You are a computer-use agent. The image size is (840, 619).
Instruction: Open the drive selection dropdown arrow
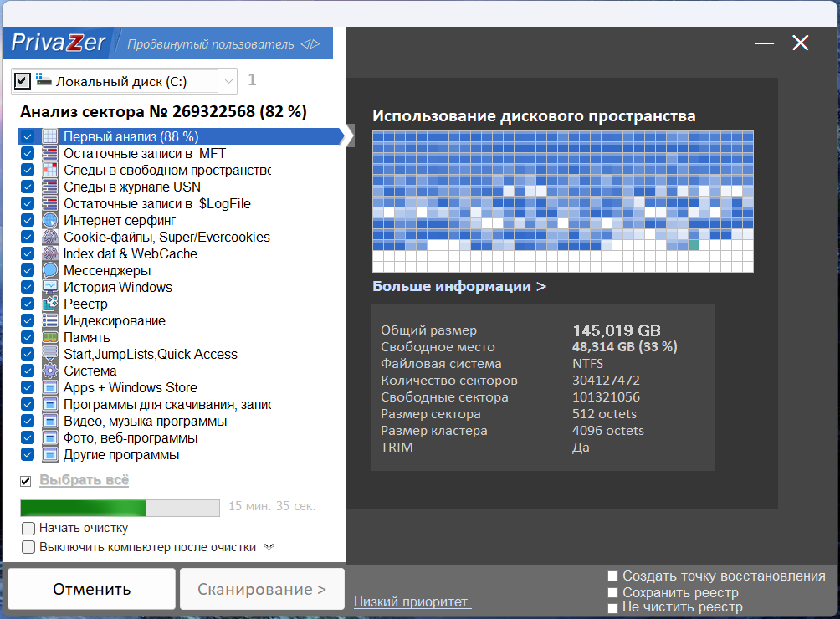point(228,81)
